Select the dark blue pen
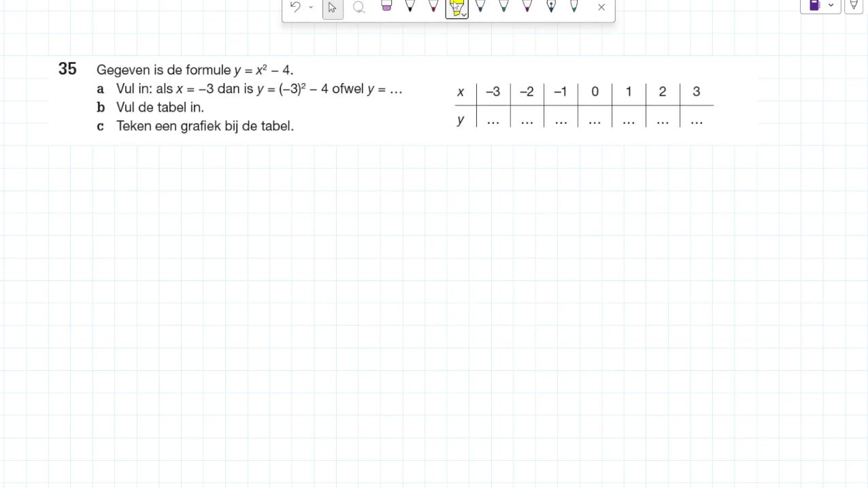The width and height of the screenshot is (868, 488). [x=480, y=6]
